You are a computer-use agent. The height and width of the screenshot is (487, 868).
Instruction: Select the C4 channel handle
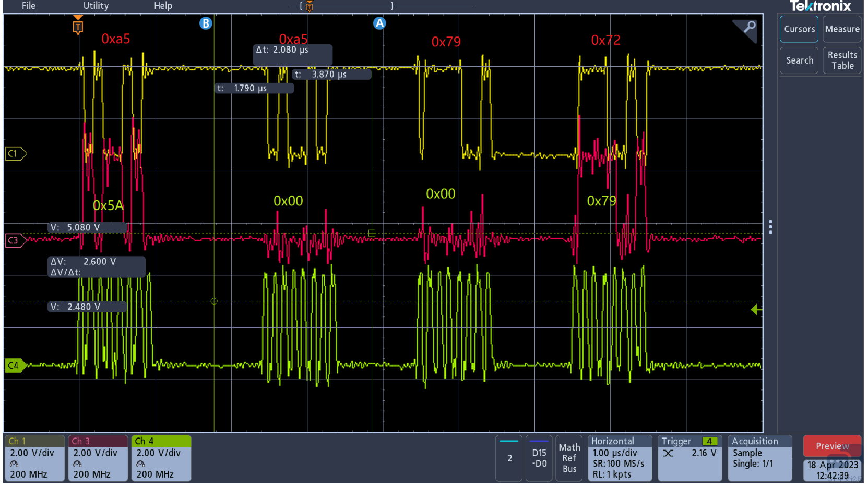[x=15, y=366]
